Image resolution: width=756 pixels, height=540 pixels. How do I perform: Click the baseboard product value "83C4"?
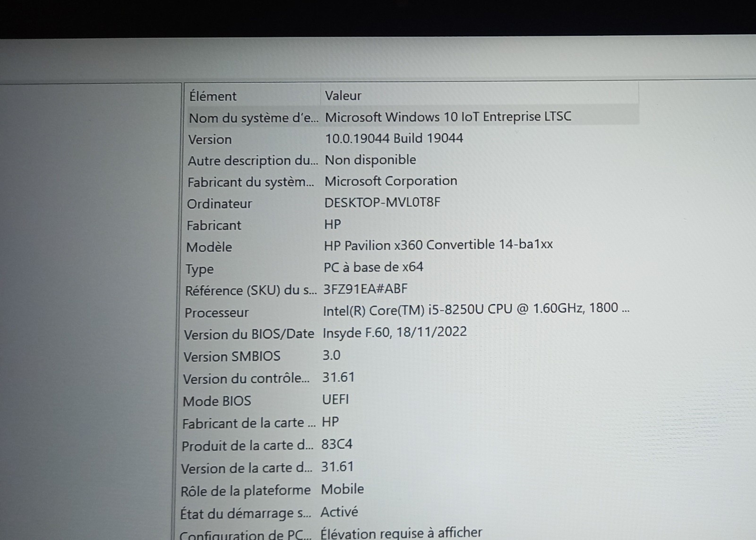coord(337,444)
